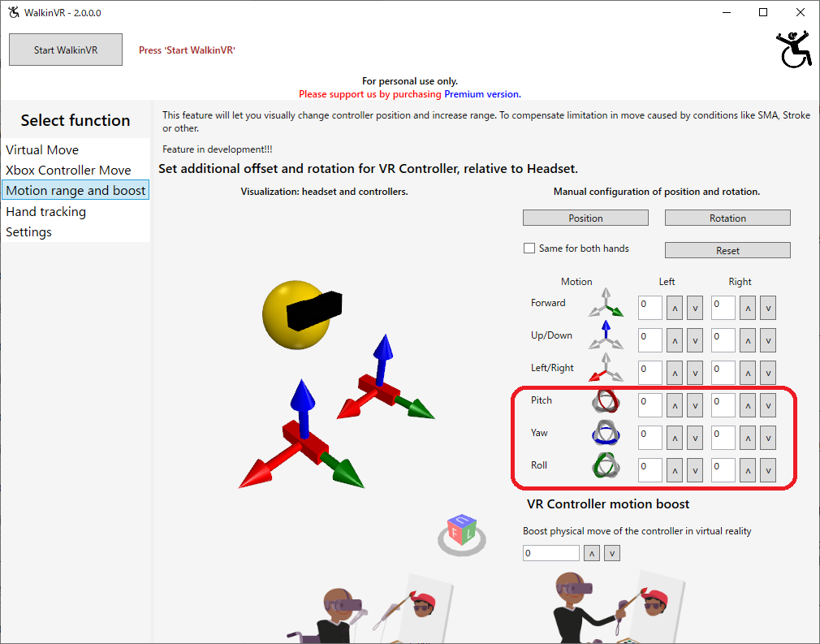Click the motion boost input field
The height and width of the screenshot is (644, 820).
click(551, 553)
